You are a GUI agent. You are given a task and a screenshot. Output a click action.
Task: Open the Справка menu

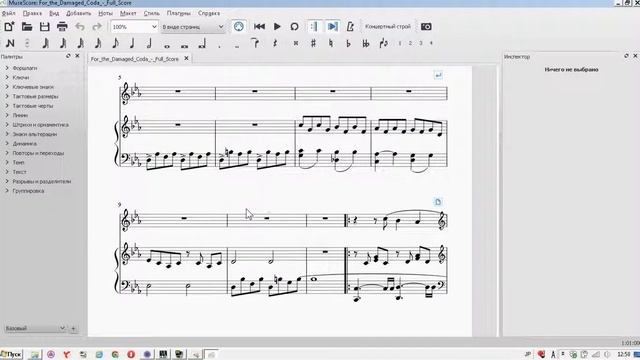[209, 13]
